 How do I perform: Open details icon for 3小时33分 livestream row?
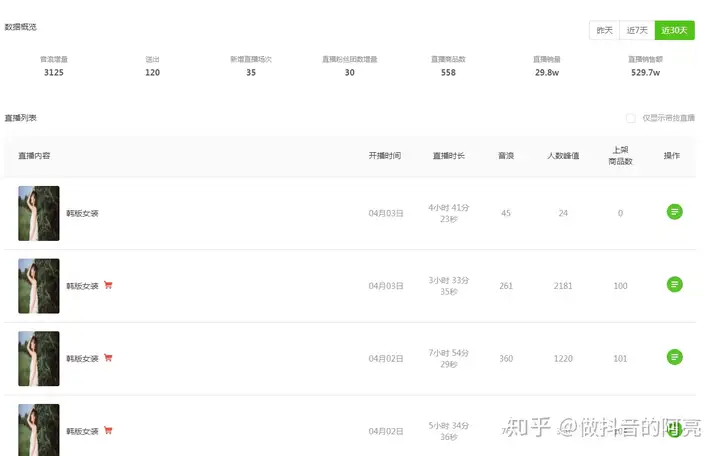point(674,285)
